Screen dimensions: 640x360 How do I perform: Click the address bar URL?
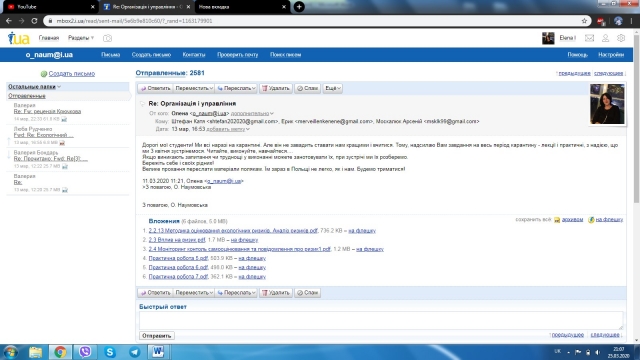pos(134,21)
